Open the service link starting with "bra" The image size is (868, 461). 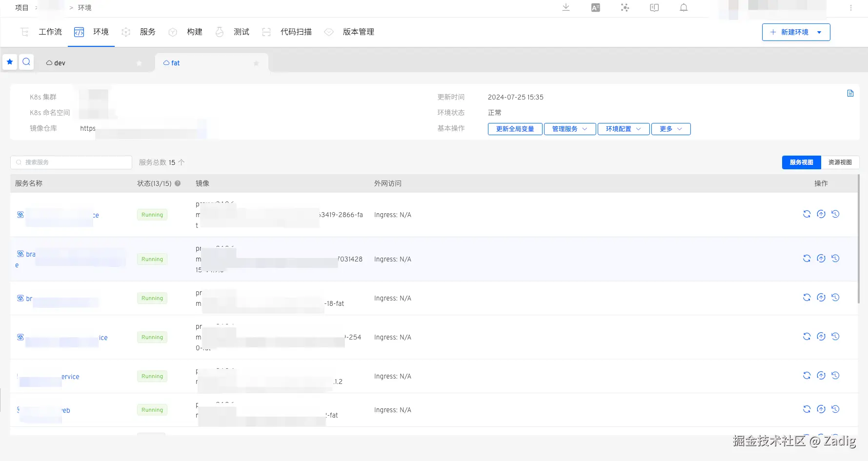pos(31,254)
